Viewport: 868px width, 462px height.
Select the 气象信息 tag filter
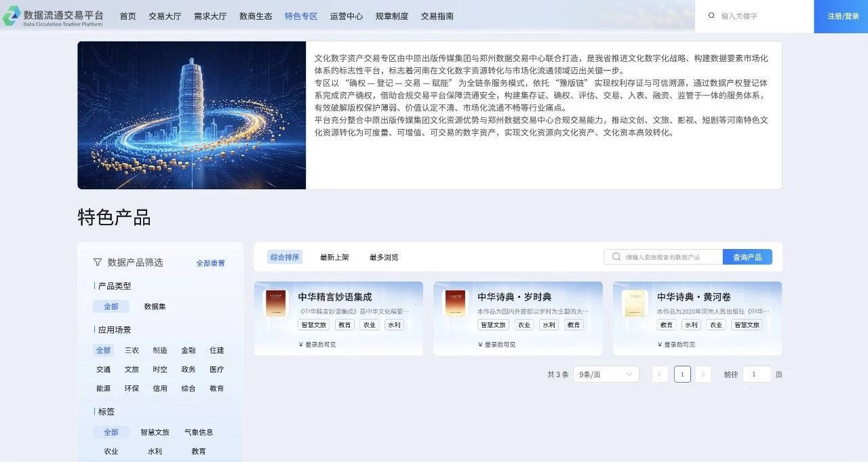(199, 432)
